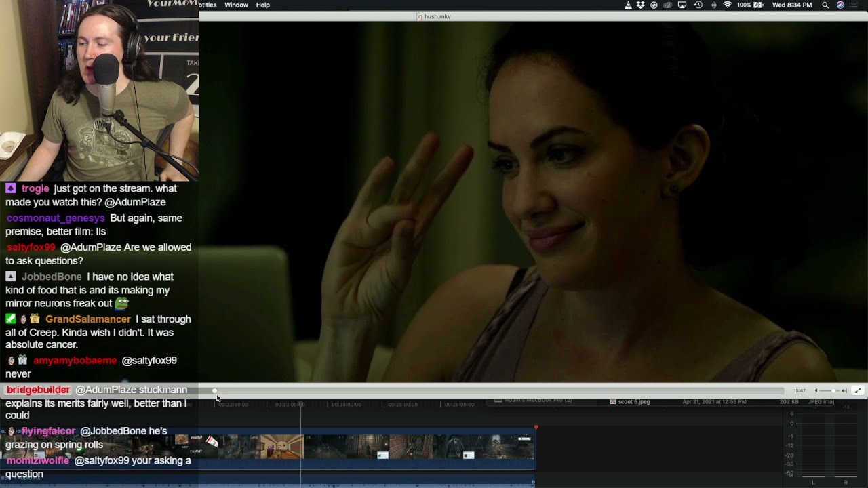Open Spotlight search magnifier icon

coord(825,5)
